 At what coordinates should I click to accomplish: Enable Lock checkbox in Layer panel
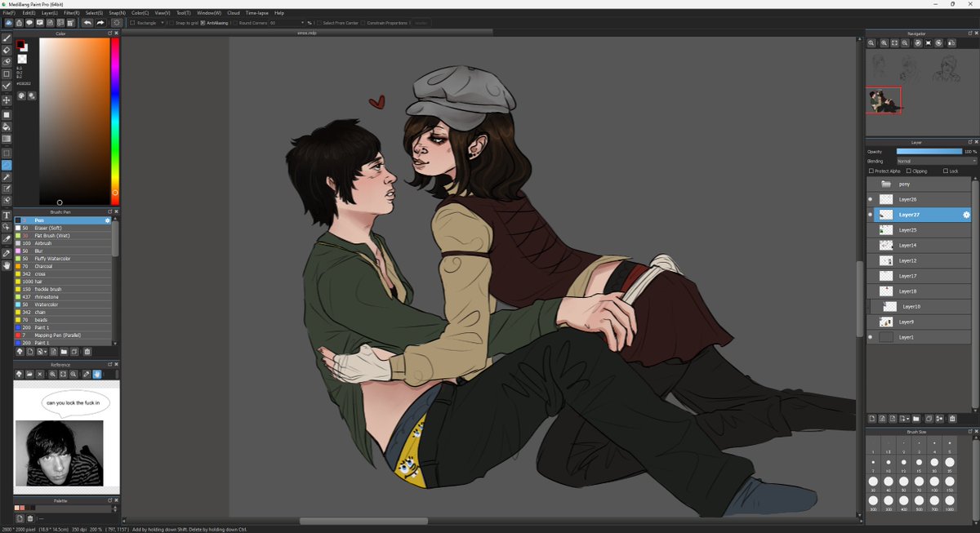point(945,171)
